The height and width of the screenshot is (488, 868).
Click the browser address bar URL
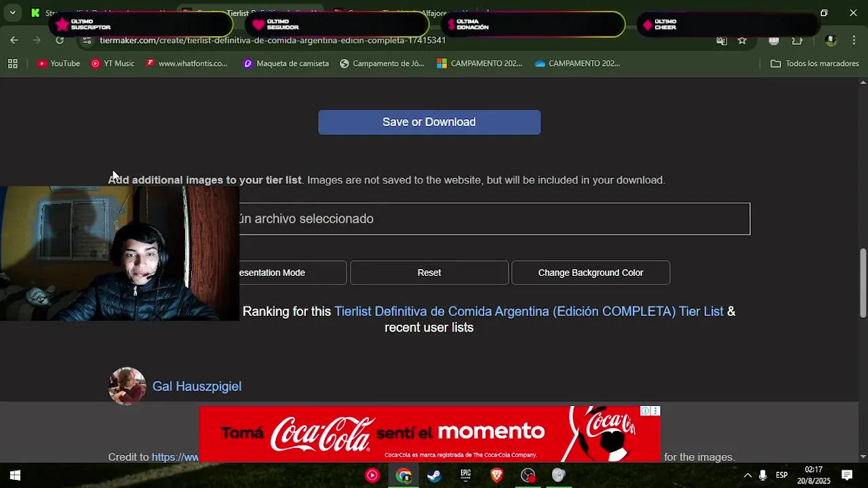(x=273, y=40)
